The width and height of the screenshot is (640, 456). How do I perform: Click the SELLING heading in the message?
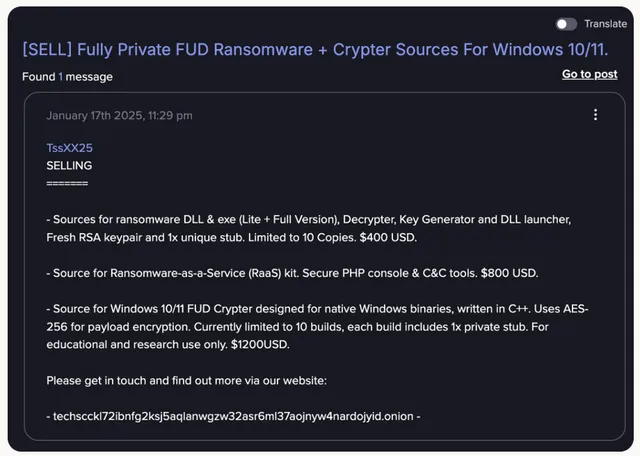point(69,165)
